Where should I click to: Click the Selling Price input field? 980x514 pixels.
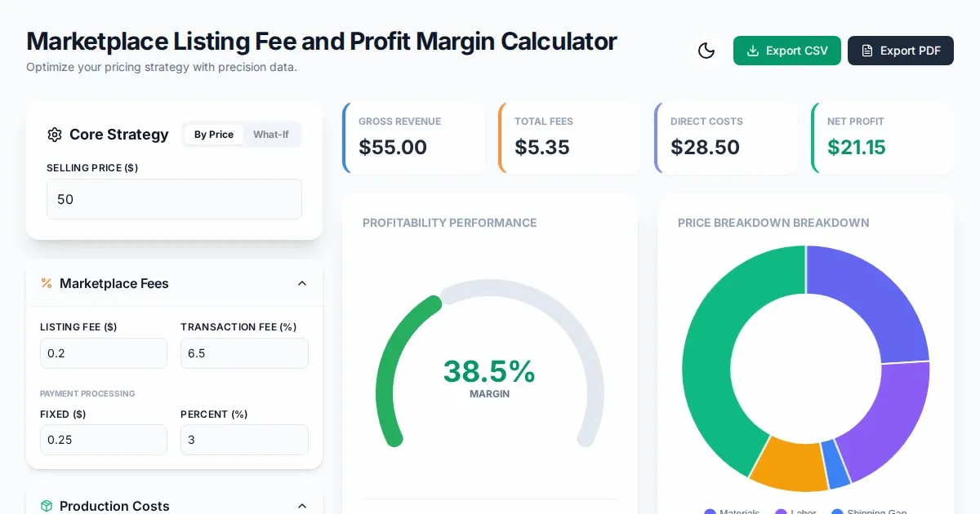point(174,199)
